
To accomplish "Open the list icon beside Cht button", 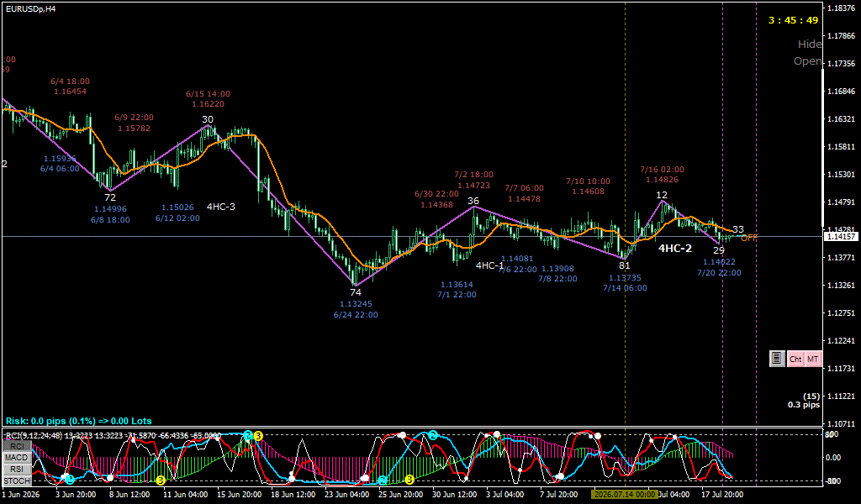I will (x=776, y=360).
